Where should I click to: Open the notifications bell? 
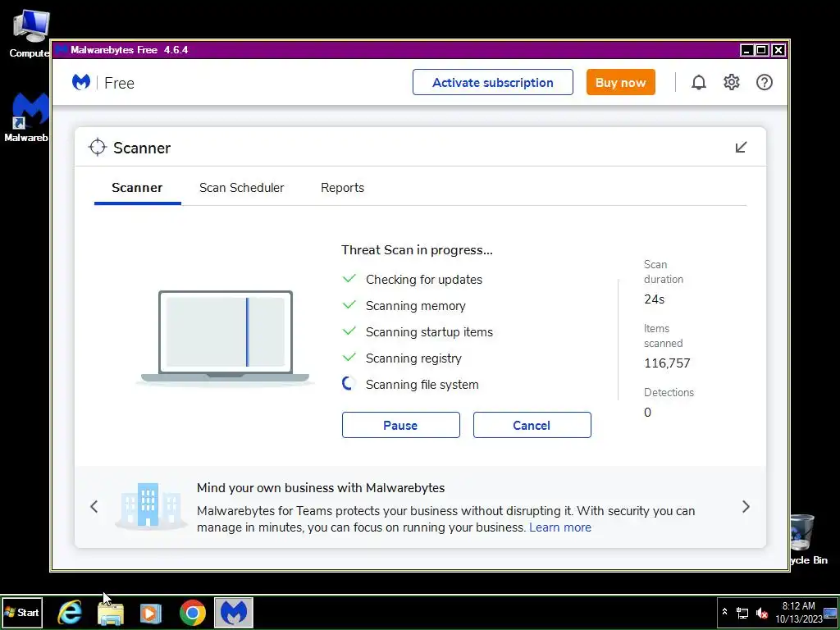(x=699, y=83)
